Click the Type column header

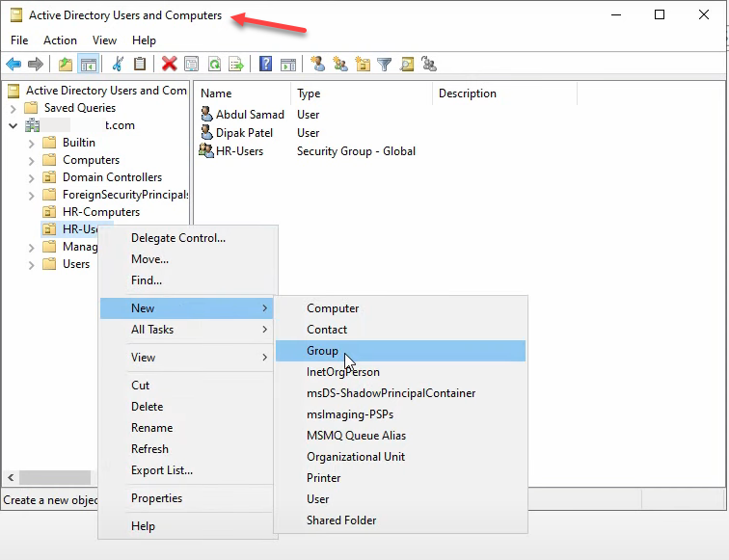pos(362,93)
